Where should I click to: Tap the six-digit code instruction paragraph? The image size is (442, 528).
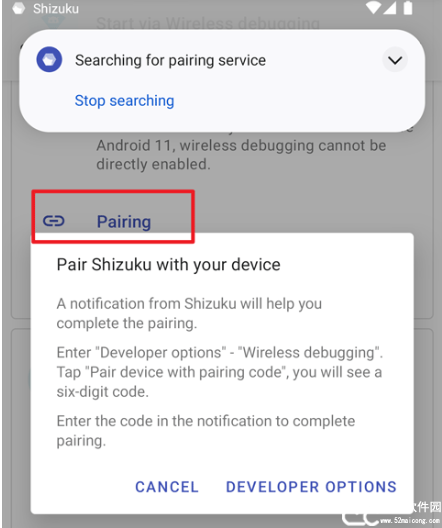220,372
